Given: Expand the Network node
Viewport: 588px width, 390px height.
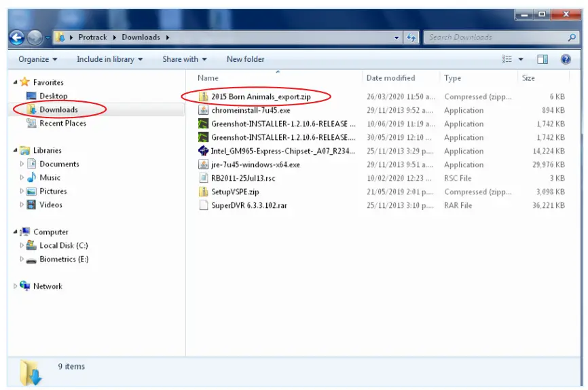Looking at the screenshot, I should click(16, 286).
